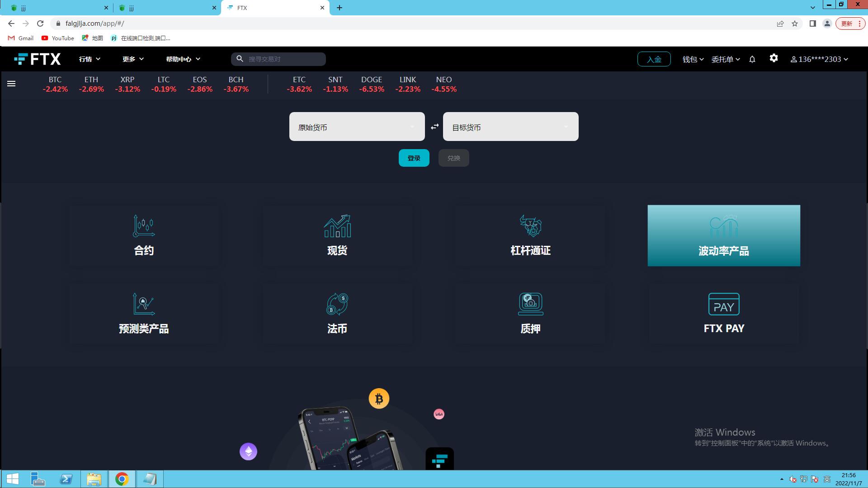
Task: Toggle the sidebar hamburger menu
Action: pyautogui.click(x=11, y=84)
